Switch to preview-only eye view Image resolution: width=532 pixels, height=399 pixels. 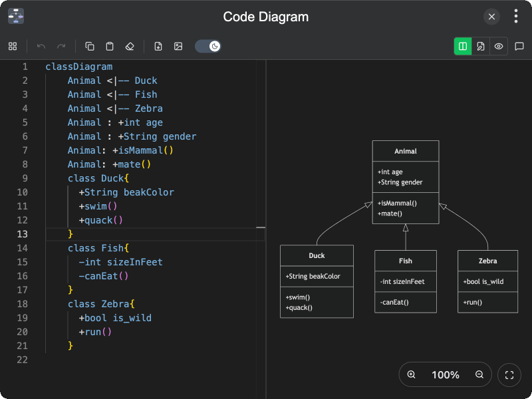pos(498,46)
